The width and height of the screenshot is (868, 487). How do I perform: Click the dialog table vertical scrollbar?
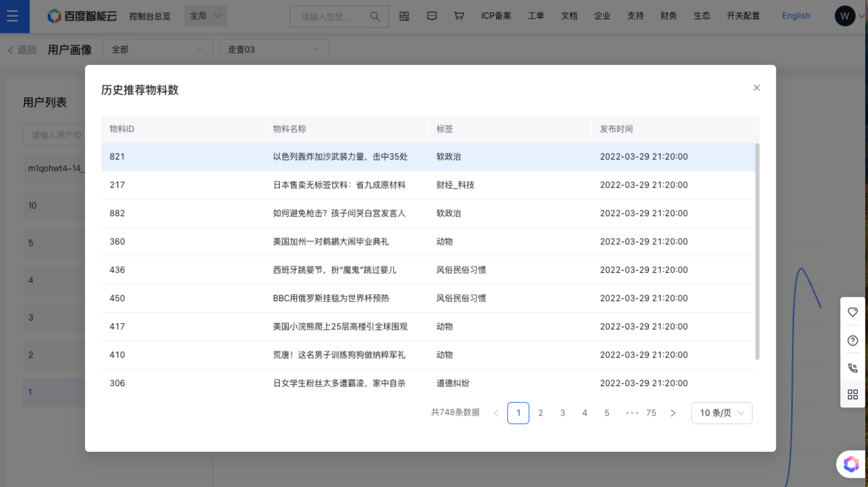point(757,251)
